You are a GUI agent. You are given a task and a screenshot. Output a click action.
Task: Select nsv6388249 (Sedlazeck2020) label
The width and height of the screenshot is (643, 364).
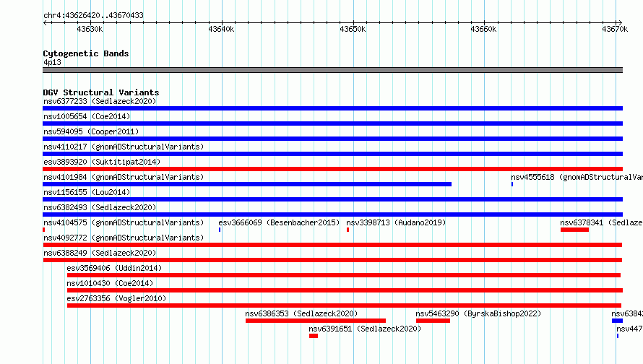100,253
